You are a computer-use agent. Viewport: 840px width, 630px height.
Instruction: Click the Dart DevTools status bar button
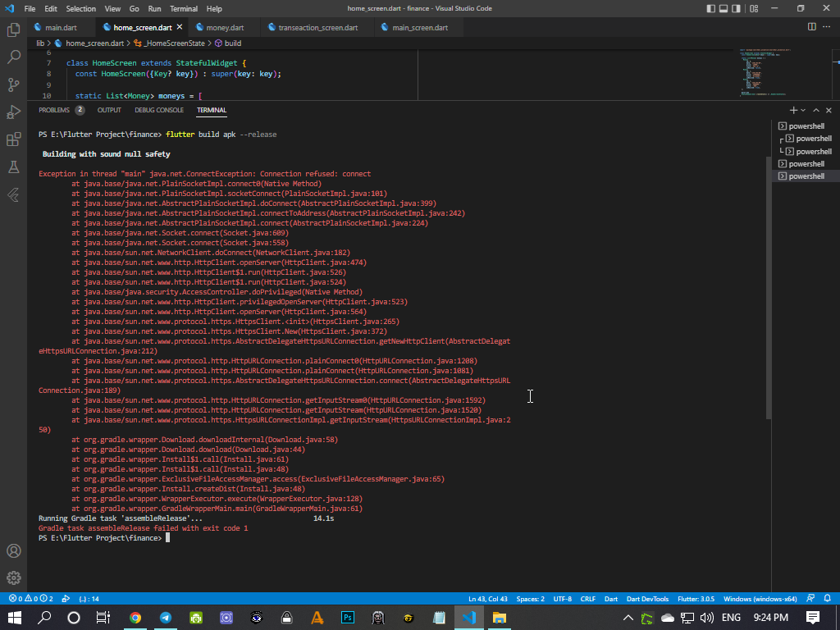[x=647, y=599]
